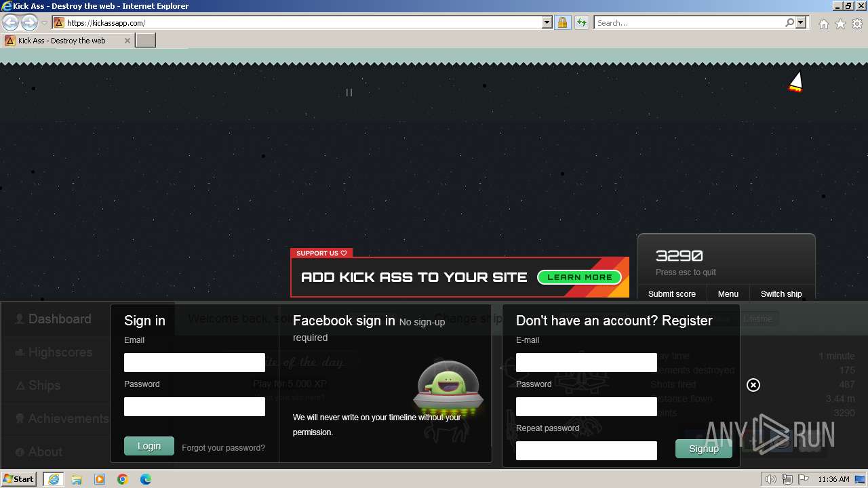Viewport: 868px width, 488px height.
Task: Open the Dashboard sidebar item
Action: point(54,319)
